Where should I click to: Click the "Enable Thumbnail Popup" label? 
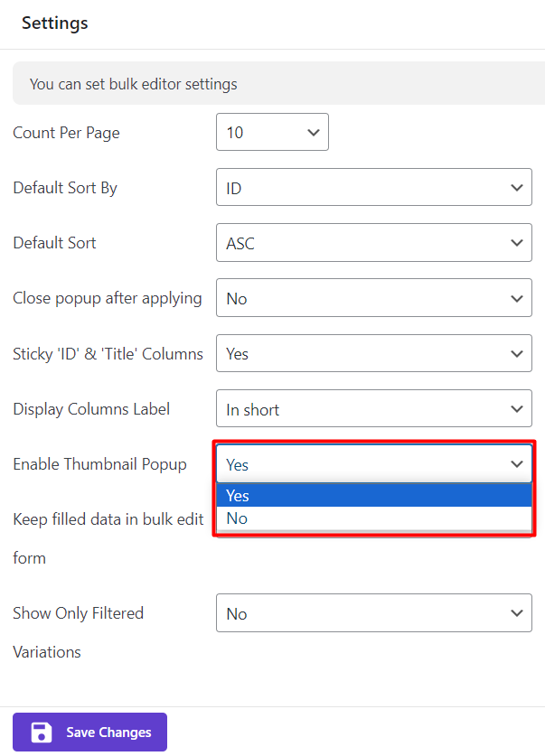click(x=99, y=464)
